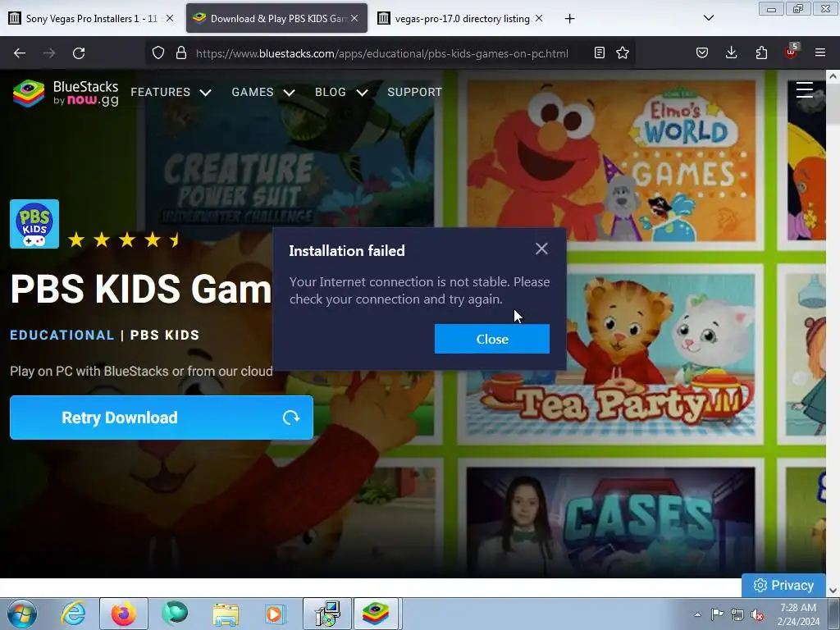Open the extensions puzzle icon
840x630 pixels.
(x=761, y=53)
